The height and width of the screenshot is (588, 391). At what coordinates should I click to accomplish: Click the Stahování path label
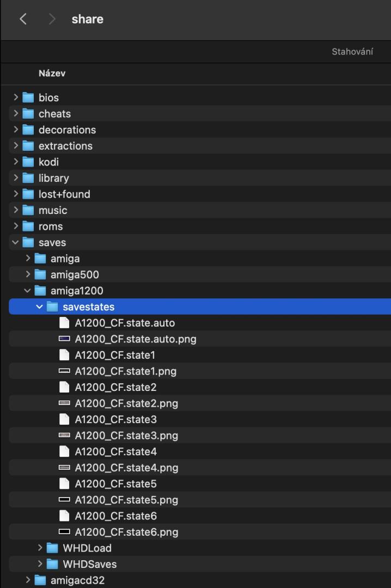tap(352, 52)
